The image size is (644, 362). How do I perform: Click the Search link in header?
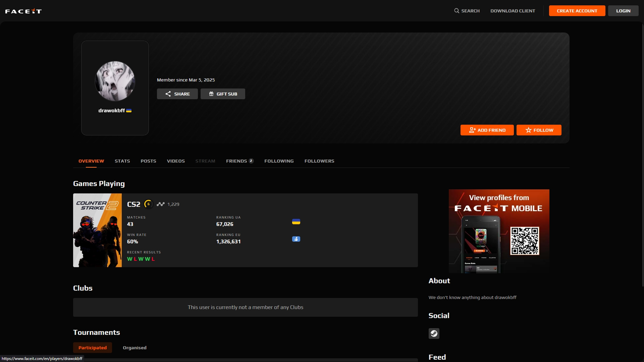[467, 11]
